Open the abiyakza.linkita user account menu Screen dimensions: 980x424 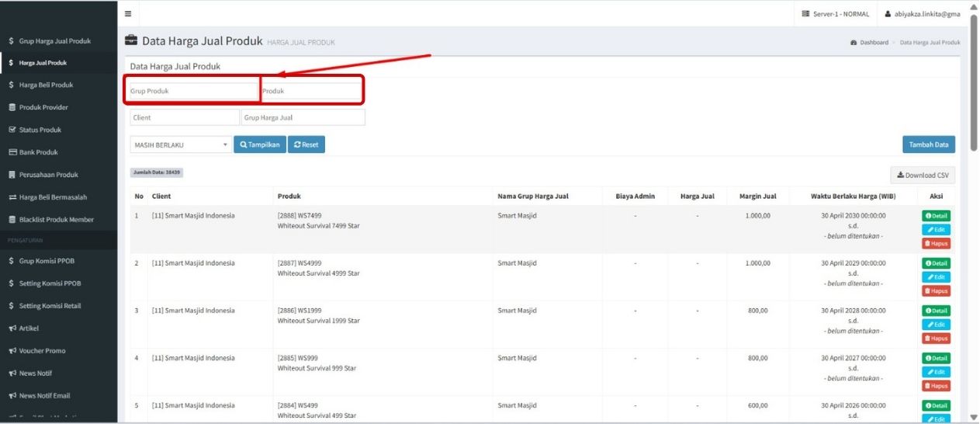[x=922, y=14]
